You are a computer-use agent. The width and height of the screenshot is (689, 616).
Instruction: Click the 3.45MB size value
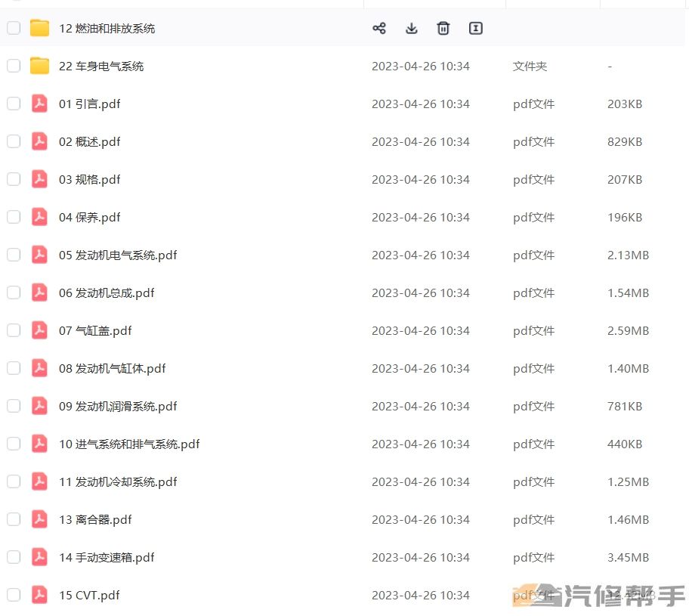click(x=628, y=558)
